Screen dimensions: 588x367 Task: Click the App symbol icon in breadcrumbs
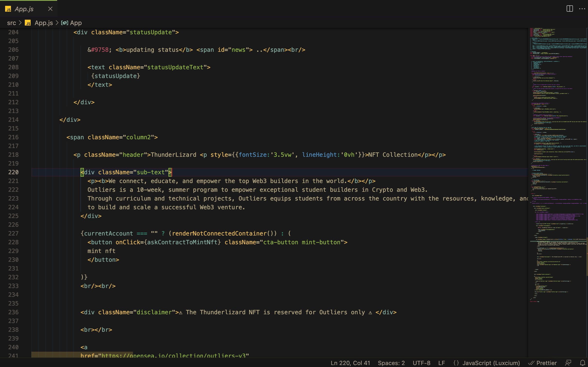[x=64, y=23]
